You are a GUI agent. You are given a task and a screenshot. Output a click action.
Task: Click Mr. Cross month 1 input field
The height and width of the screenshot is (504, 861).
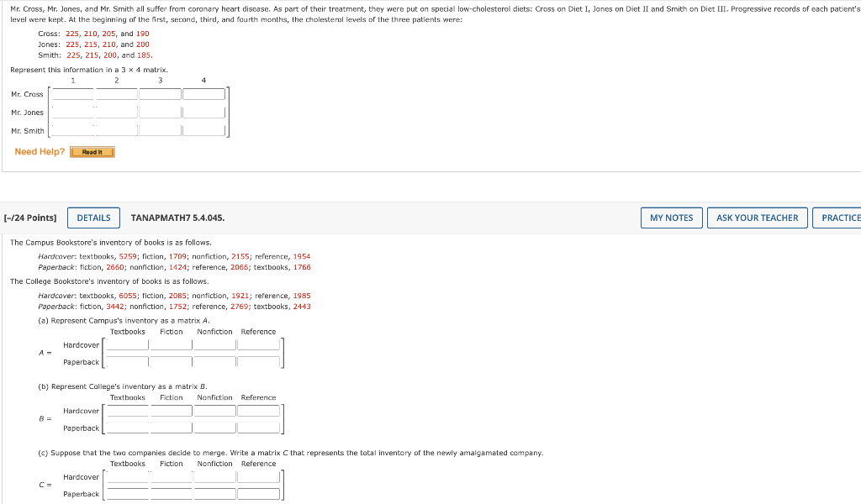73,94
